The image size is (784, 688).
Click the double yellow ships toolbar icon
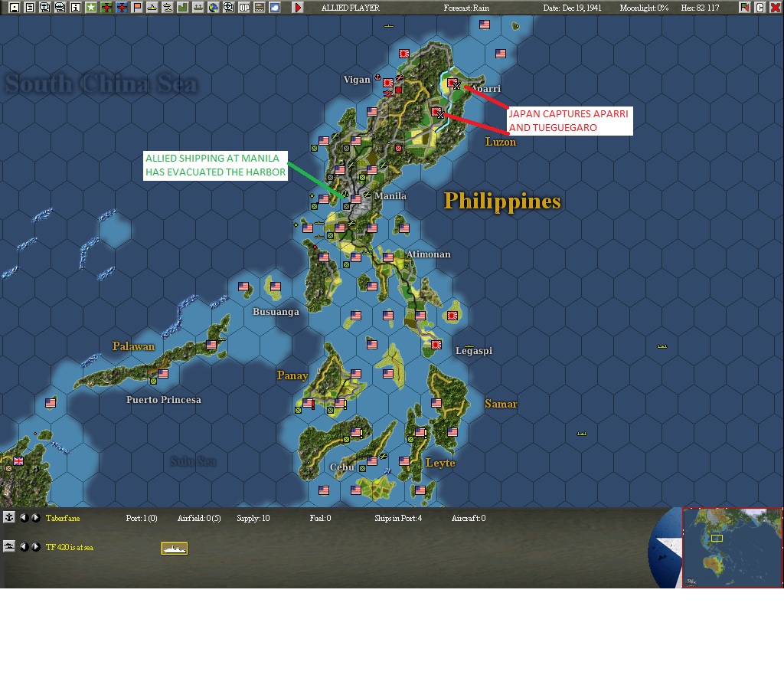[168, 8]
